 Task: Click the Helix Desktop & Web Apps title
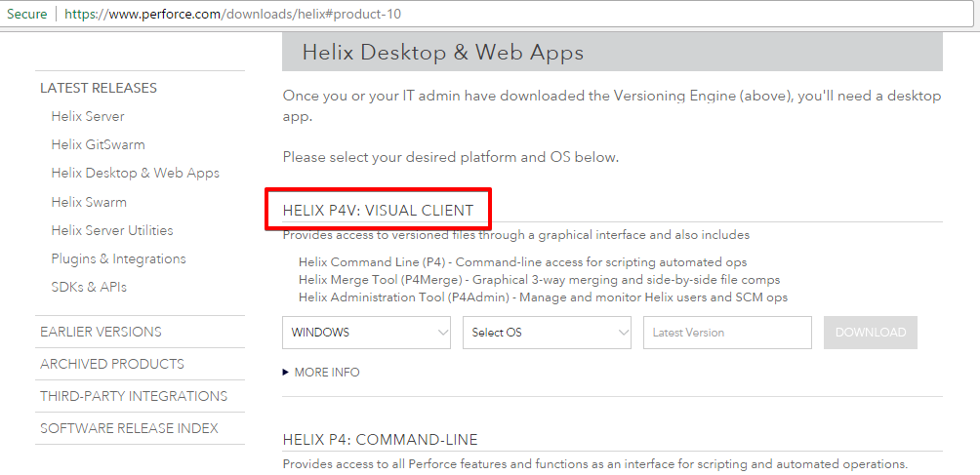click(x=442, y=53)
